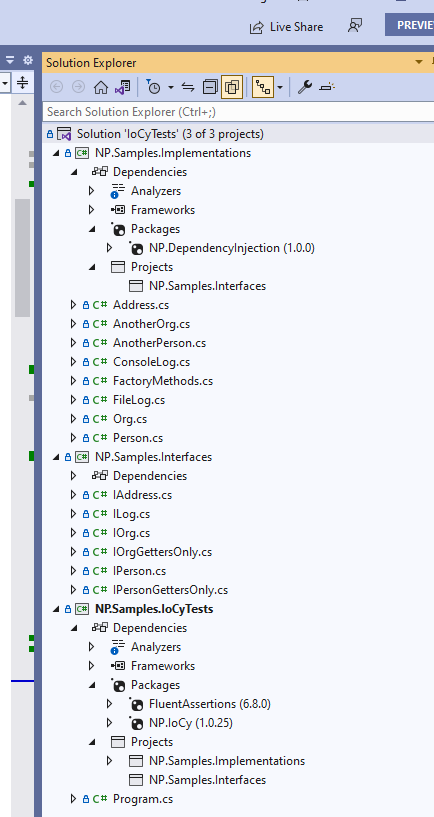434x817 pixels.
Task: Click the Preview Selected Items icon
Action: (327, 87)
